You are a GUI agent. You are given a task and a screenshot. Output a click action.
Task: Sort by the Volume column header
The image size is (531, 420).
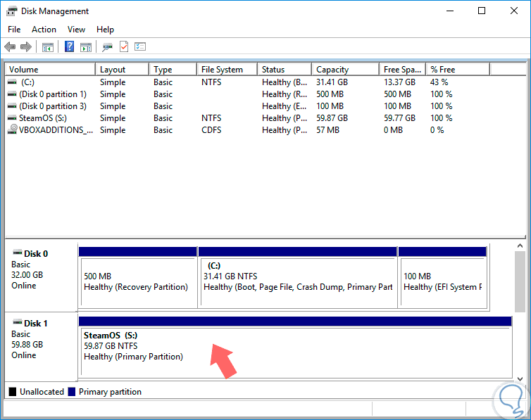tap(50, 70)
